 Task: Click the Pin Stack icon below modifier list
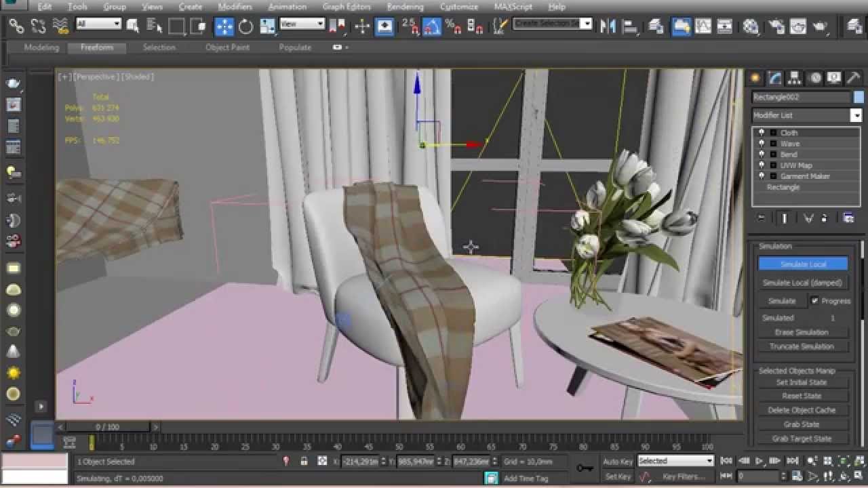click(x=761, y=218)
